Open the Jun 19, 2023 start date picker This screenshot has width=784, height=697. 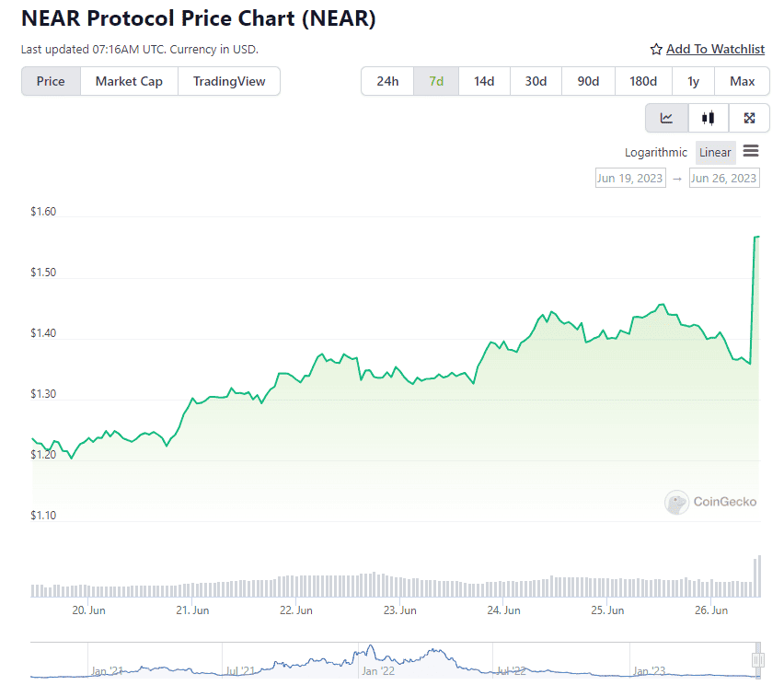(x=630, y=177)
